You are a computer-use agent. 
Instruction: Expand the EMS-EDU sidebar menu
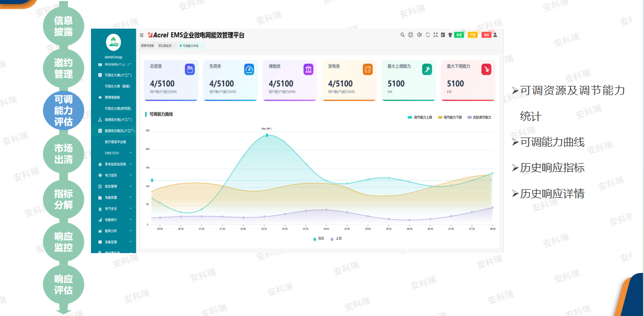point(118,153)
